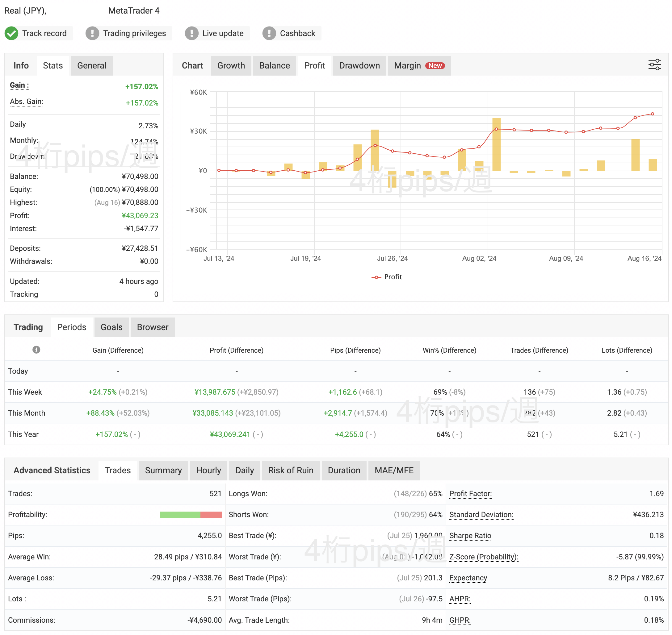Click the green Track record checkmark icon

[11, 34]
